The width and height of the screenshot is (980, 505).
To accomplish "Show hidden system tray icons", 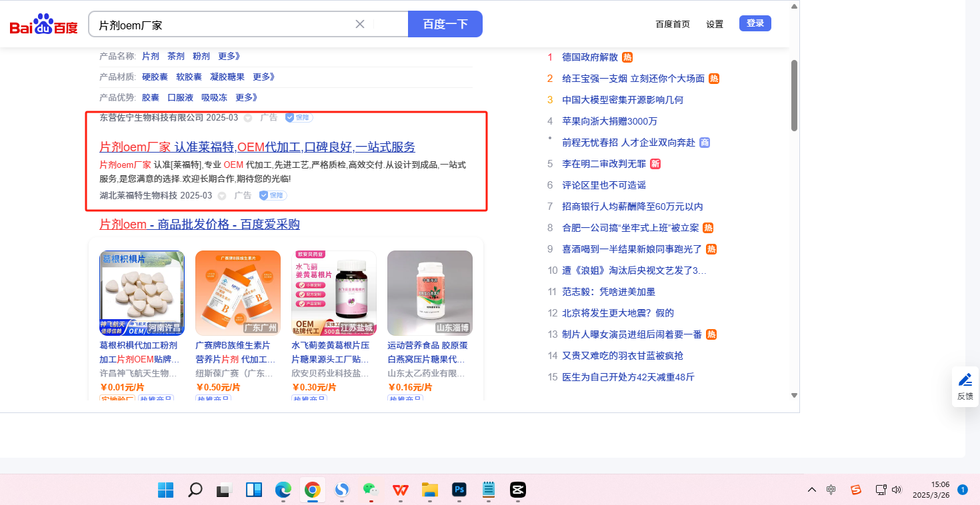I will [812, 490].
